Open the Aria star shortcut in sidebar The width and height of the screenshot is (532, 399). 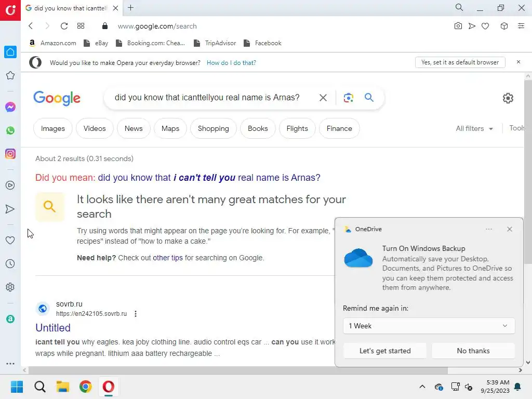pos(10,75)
